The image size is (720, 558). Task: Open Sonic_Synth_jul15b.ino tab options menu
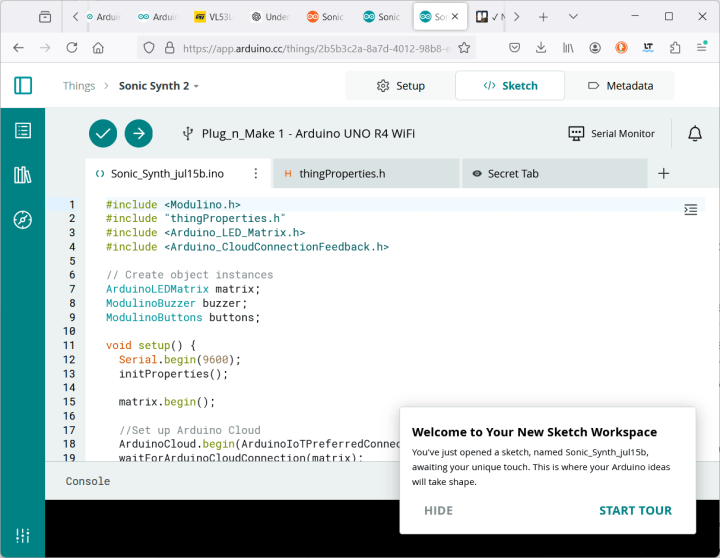256,173
